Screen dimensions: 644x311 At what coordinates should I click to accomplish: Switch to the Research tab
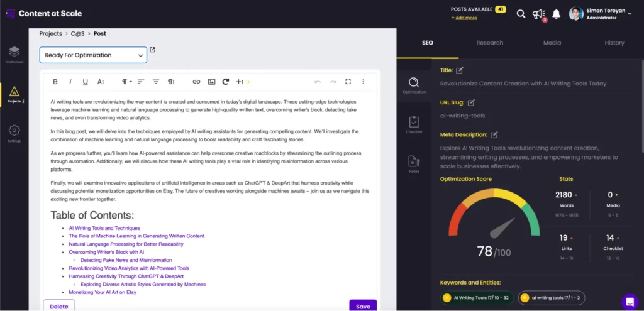point(489,43)
